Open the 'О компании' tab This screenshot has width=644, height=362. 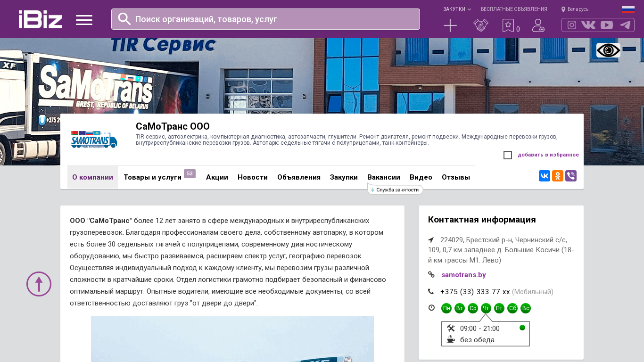click(x=92, y=177)
